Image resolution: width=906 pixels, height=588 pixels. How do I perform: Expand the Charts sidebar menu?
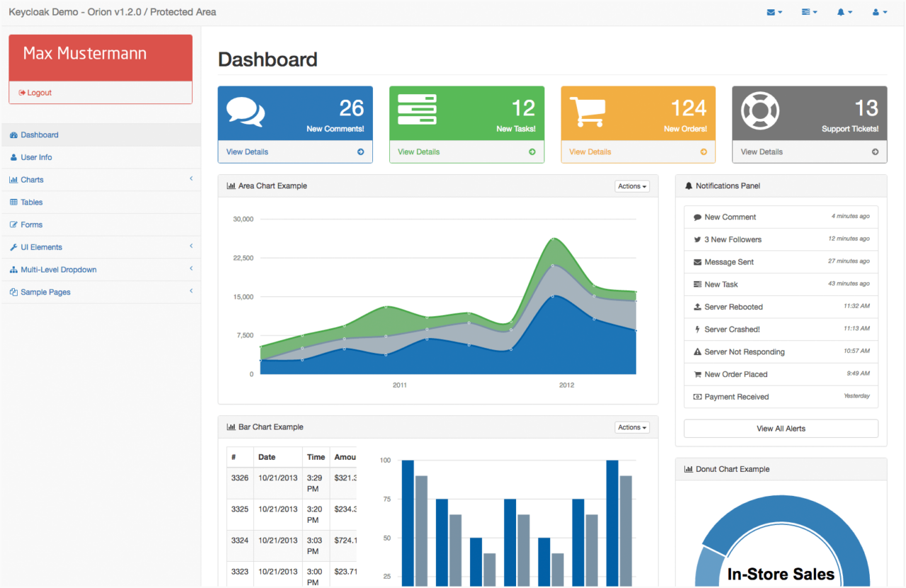click(32, 180)
